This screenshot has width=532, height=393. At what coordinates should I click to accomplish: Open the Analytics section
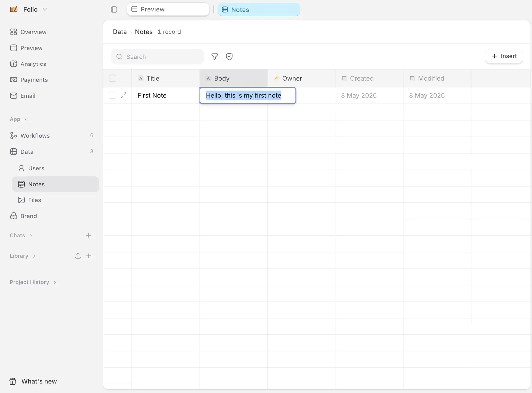pos(33,64)
